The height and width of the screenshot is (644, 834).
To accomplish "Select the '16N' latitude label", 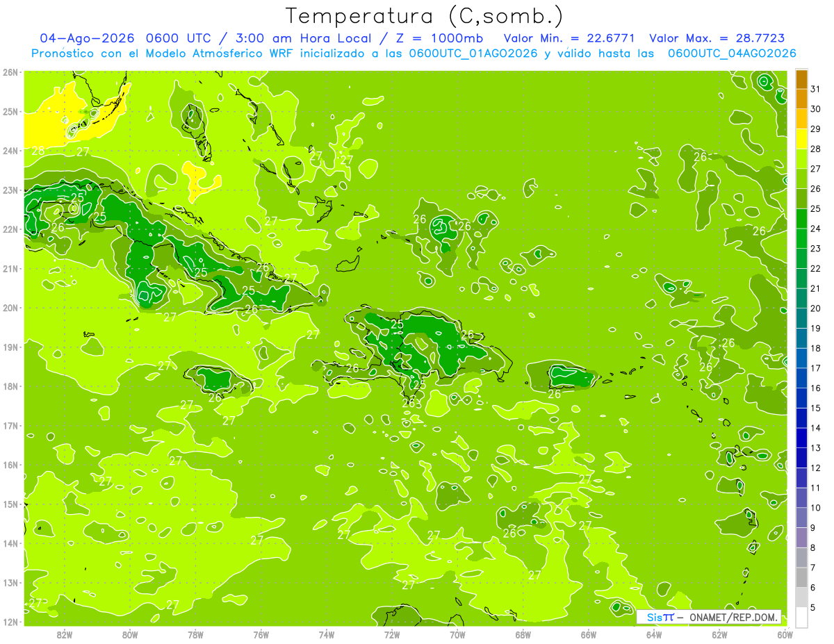I will [10, 465].
